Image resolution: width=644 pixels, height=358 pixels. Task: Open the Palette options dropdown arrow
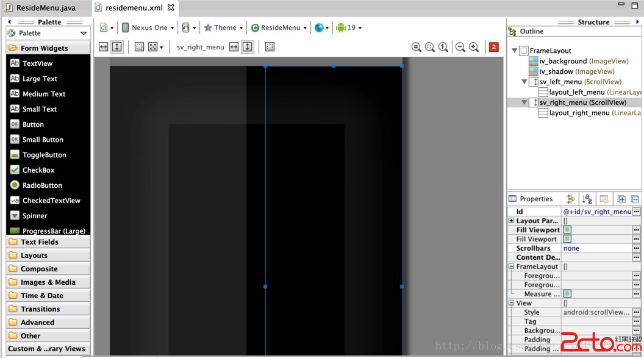[84, 34]
